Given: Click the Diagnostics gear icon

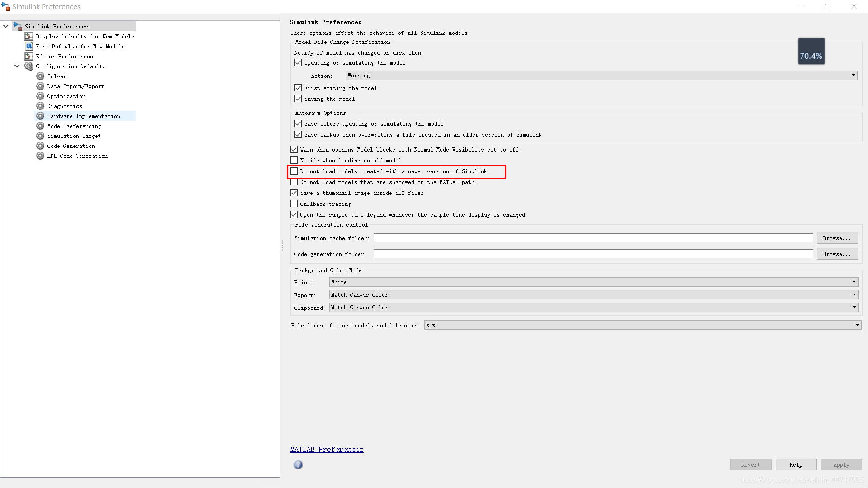Looking at the screenshot, I should (x=40, y=106).
